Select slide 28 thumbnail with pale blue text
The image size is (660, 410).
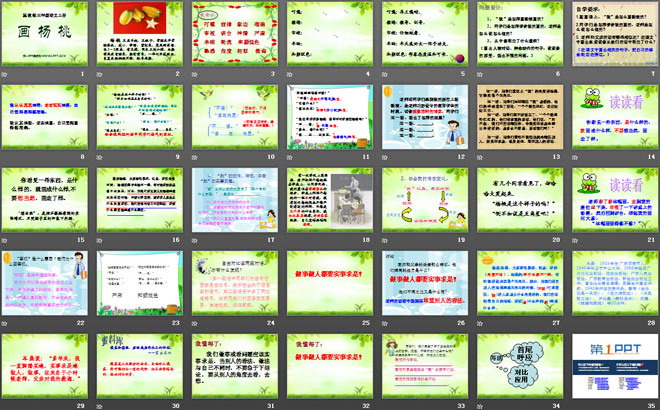[x=615, y=283]
